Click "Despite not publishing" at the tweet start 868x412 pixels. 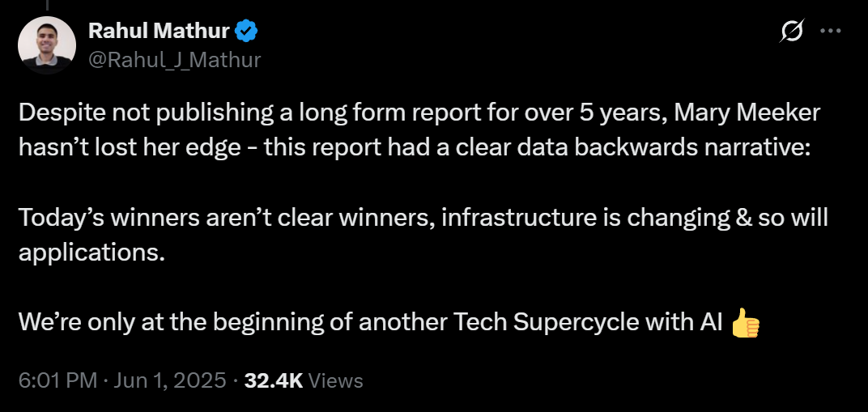pos(118,113)
